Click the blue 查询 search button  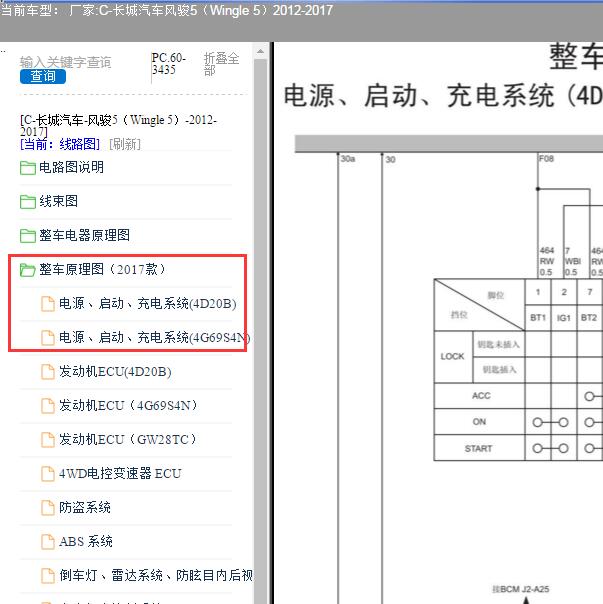(x=43, y=76)
